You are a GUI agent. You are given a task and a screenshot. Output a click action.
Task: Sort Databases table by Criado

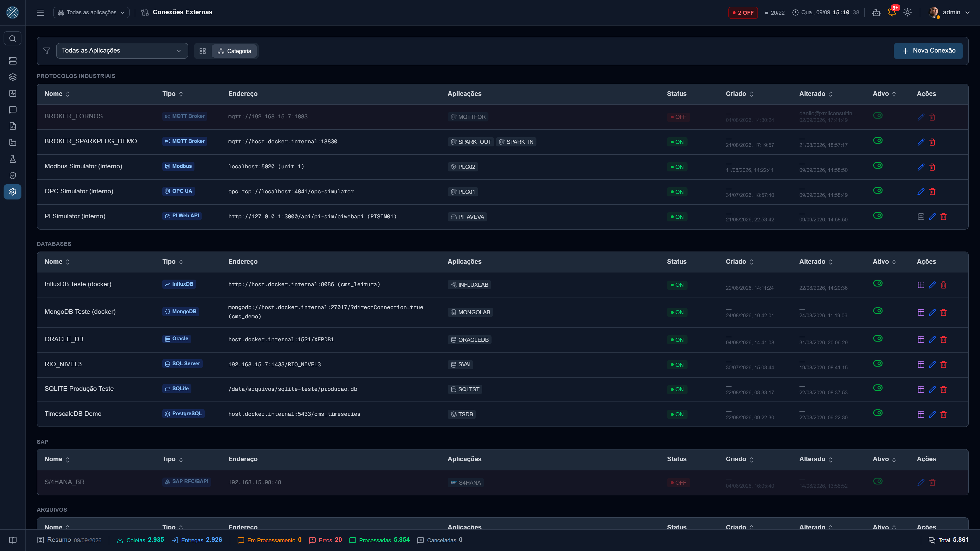tap(740, 262)
